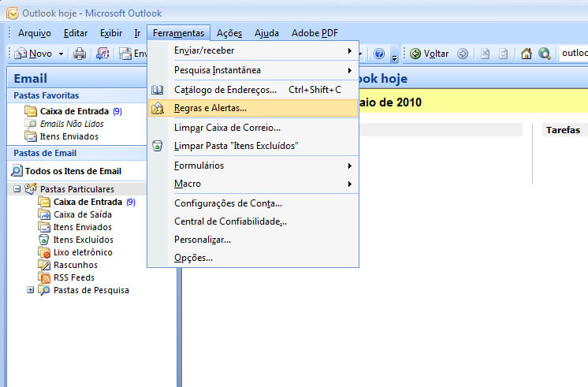Click the Outlook title bar icon
This screenshot has height=387, width=588.
12,13
